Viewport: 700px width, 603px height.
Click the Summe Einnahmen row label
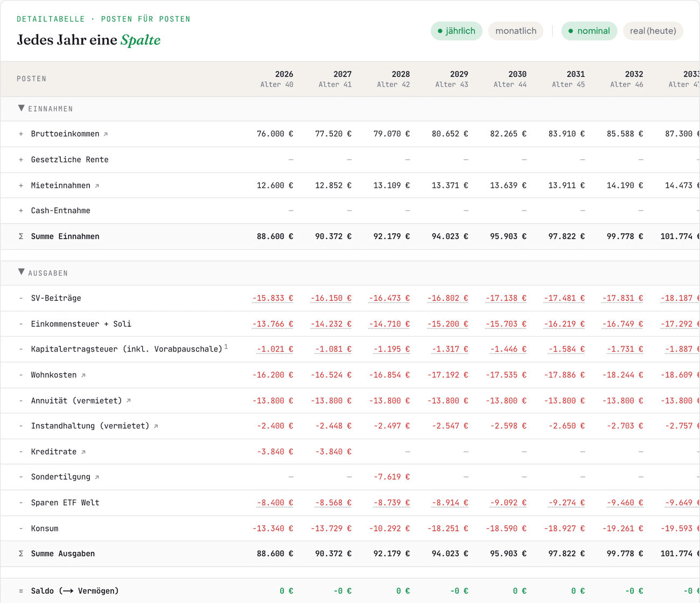pos(65,236)
